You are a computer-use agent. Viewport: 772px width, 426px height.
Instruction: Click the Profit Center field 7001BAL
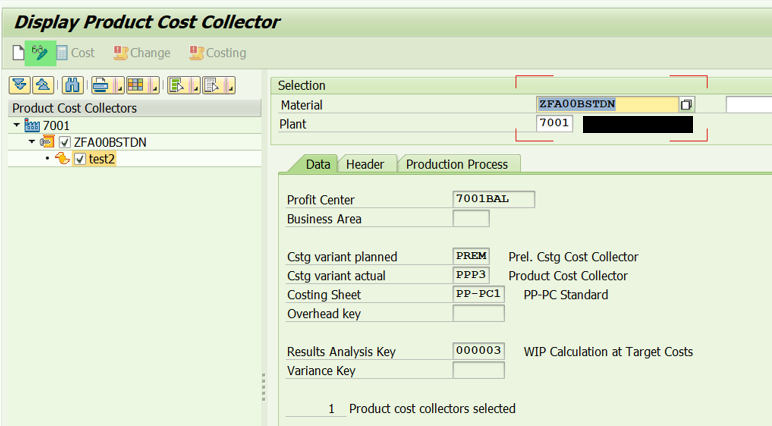(493, 199)
